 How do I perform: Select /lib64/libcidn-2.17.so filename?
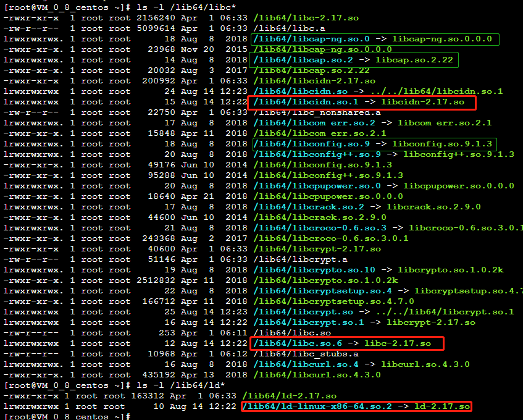(314, 81)
